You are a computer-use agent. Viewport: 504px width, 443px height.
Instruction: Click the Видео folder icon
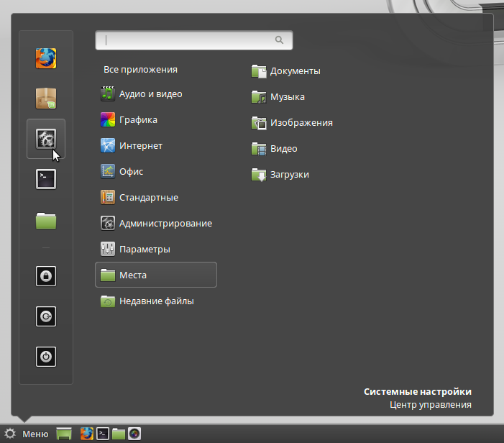259,149
